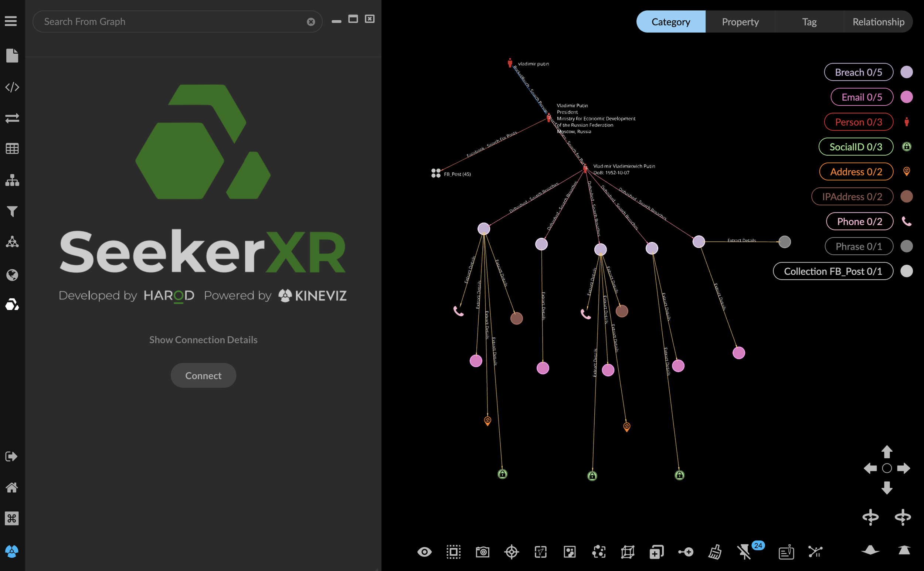Screen dimensions: 924x571
Task: Pan the graph view down arrow
Action: coord(887,488)
